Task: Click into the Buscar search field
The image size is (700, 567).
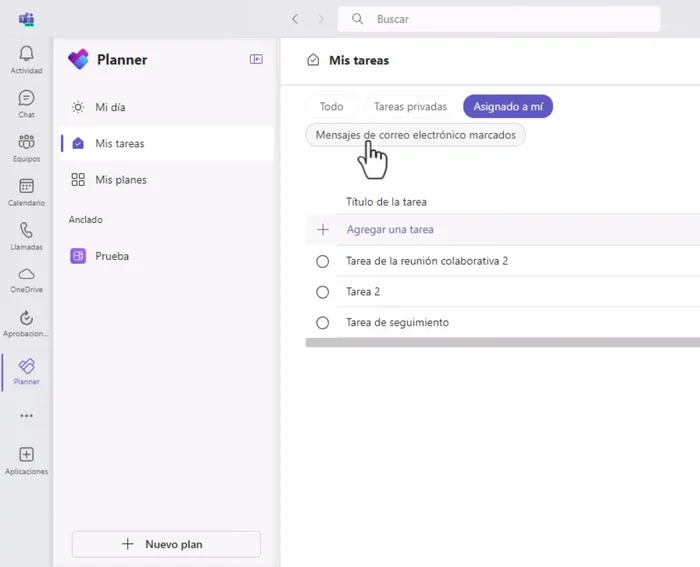Action: [498, 19]
